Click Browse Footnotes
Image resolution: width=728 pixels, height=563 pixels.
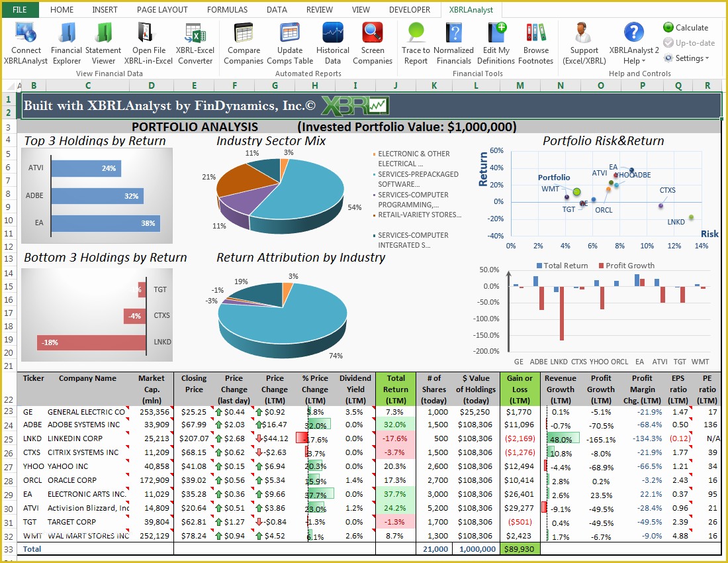pos(536,40)
